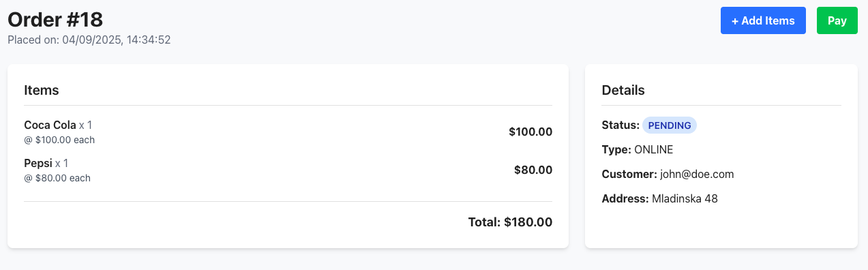Image resolution: width=868 pixels, height=270 pixels.
Task: Select the Coca Cola item name
Action: point(50,125)
